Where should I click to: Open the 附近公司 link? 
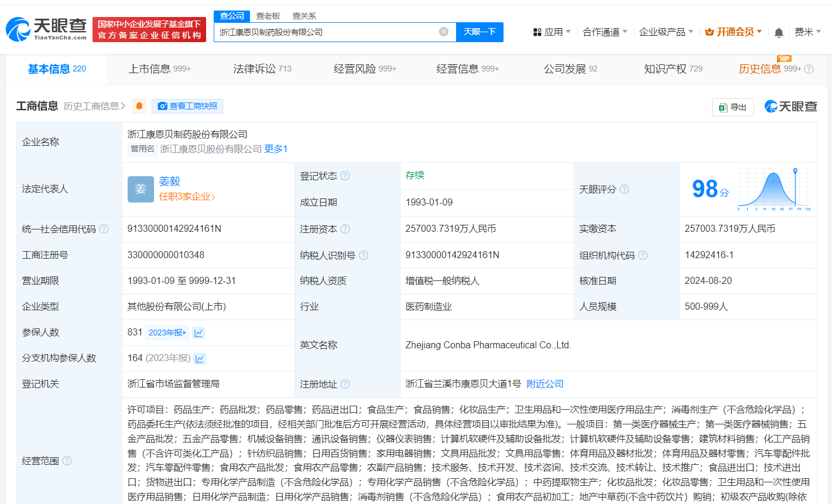click(x=545, y=383)
